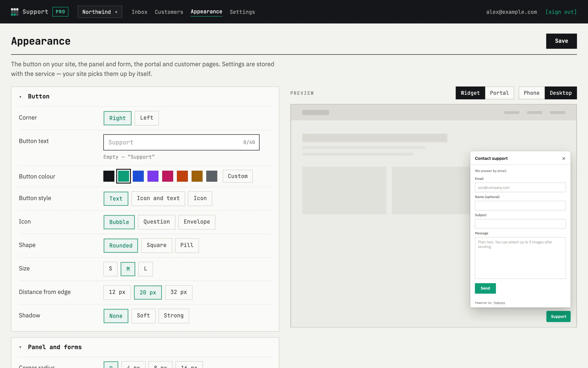Set shape to Rounded

pos(121,246)
